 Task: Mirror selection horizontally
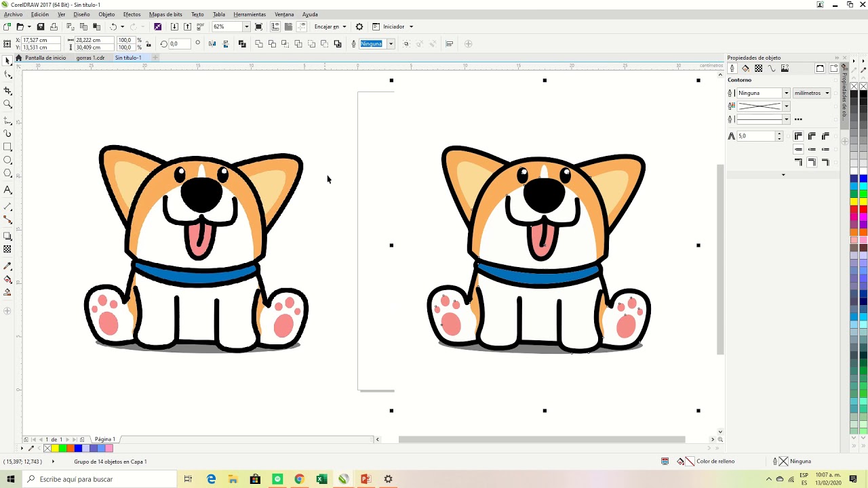212,43
